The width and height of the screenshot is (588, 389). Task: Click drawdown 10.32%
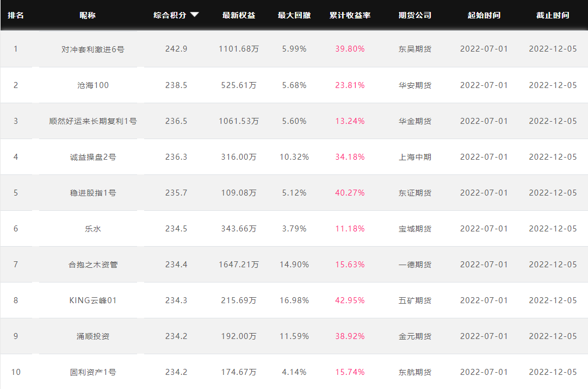click(294, 157)
